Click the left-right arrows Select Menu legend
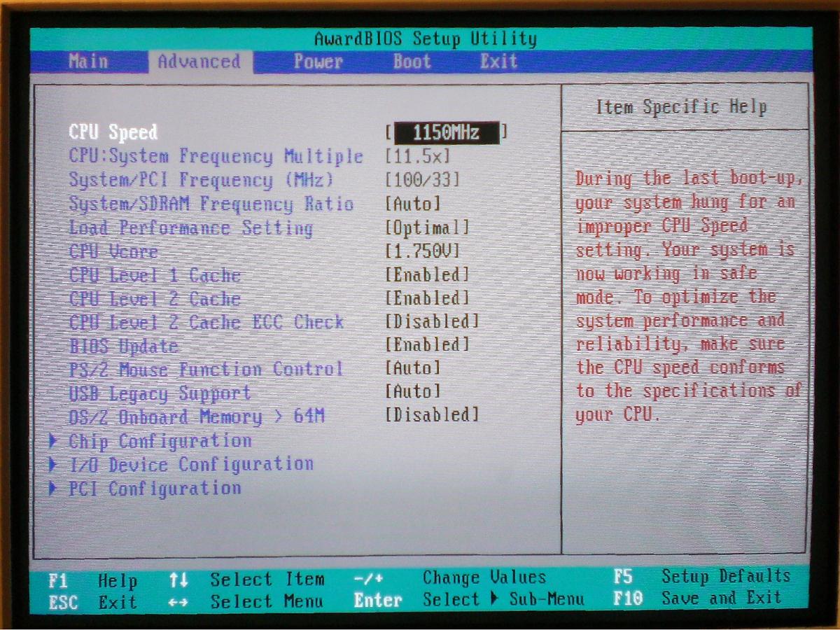The width and height of the screenshot is (840, 630). 246,601
